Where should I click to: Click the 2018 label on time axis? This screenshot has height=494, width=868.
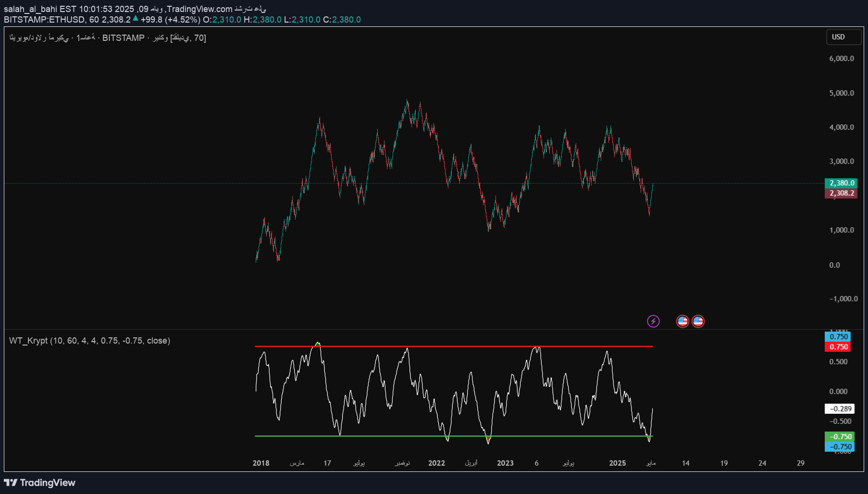[x=261, y=463]
